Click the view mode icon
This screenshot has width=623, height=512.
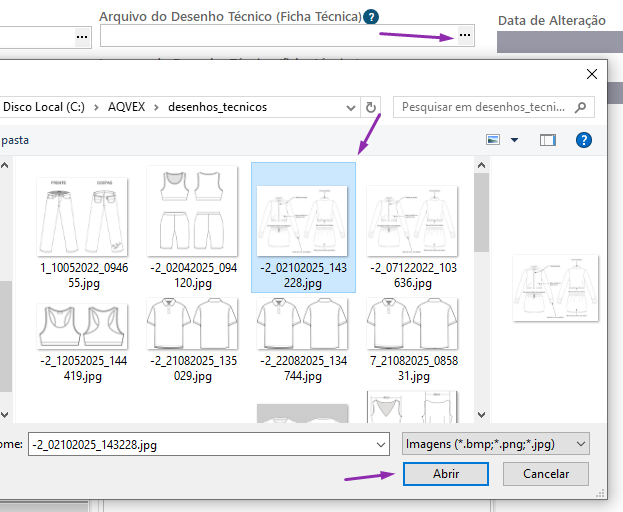[492, 141]
